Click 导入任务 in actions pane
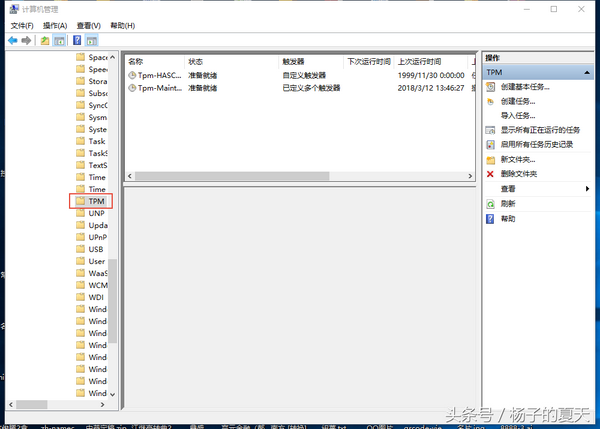600x429 pixels. click(518, 116)
